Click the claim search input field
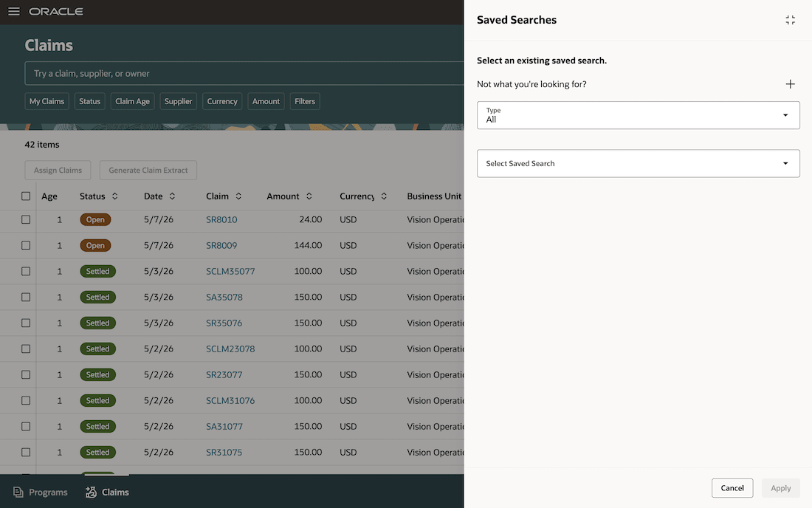 (x=244, y=74)
